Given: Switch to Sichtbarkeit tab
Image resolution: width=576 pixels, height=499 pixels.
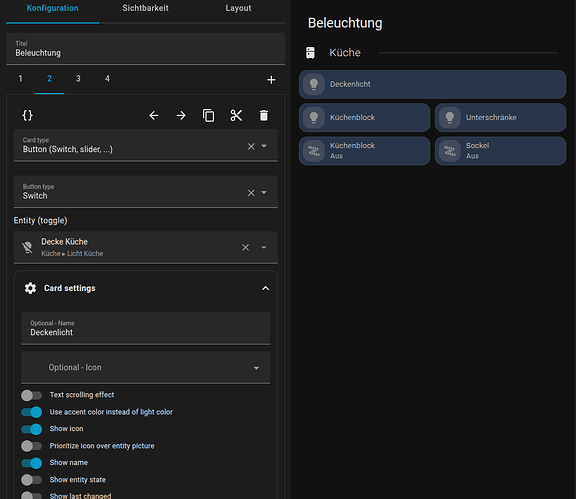Looking at the screenshot, I should coord(145,8).
